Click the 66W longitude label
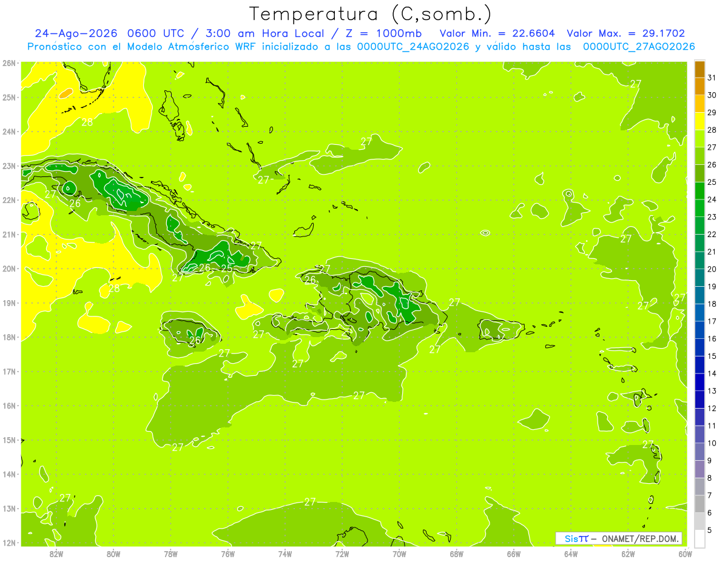The image size is (728, 562). pyautogui.click(x=514, y=554)
